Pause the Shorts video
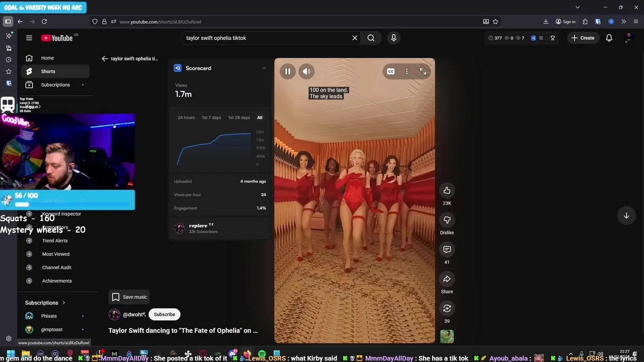Viewport: 644px width, 362px height. click(x=287, y=71)
